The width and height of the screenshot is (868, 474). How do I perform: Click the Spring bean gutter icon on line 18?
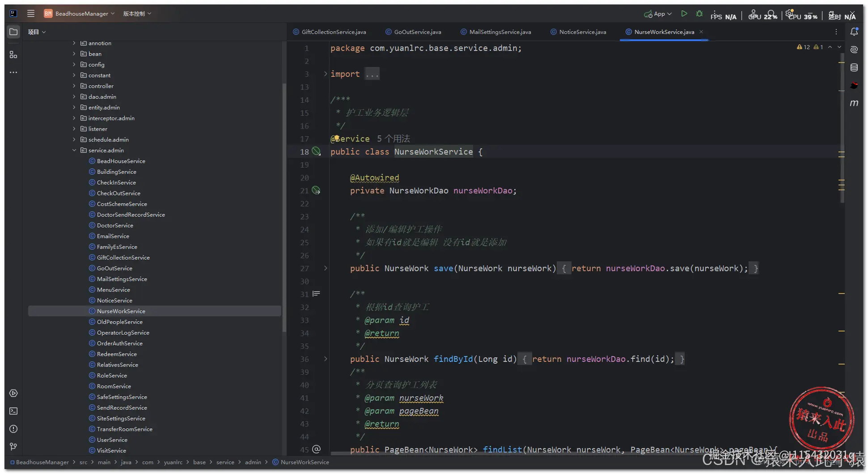pyautogui.click(x=316, y=151)
